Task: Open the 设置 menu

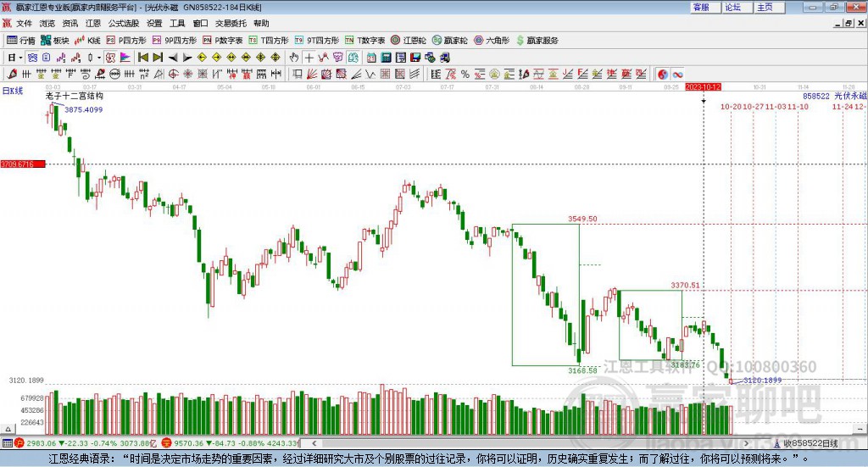Action: (x=154, y=23)
